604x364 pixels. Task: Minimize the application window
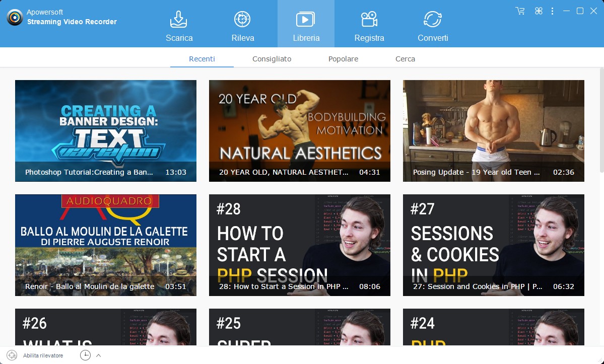[566, 11]
